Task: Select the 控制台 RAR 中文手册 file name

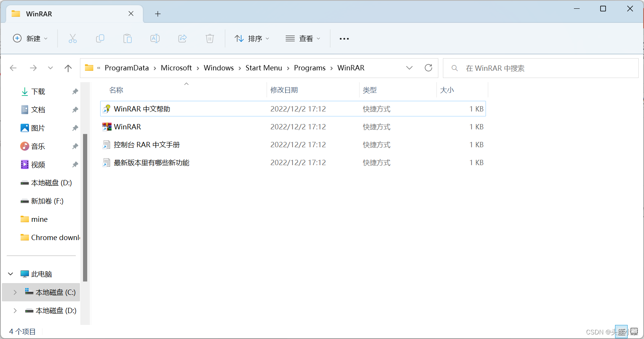Action: coord(147,145)
